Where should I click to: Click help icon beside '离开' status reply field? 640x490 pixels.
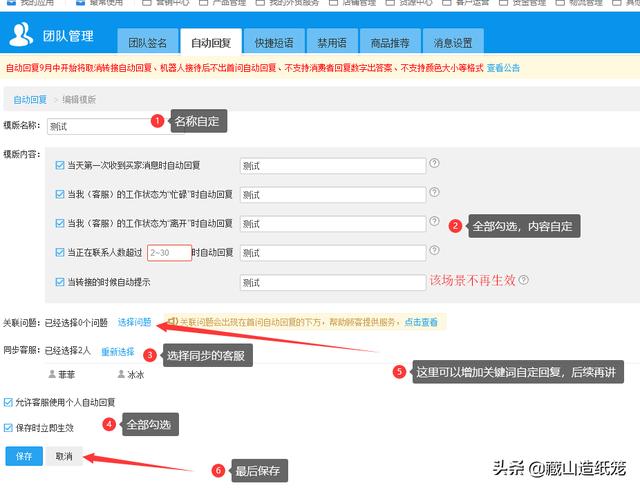[x=434, y=221]
